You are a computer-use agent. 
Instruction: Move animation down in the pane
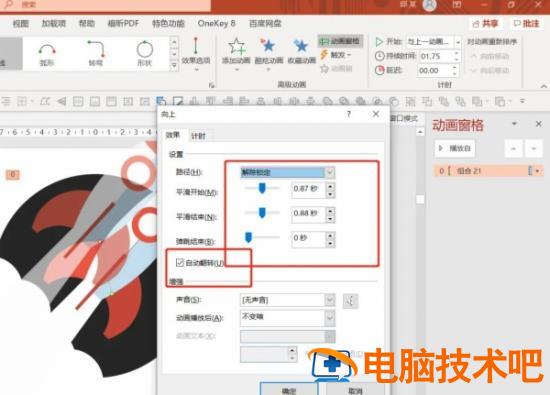534,148
